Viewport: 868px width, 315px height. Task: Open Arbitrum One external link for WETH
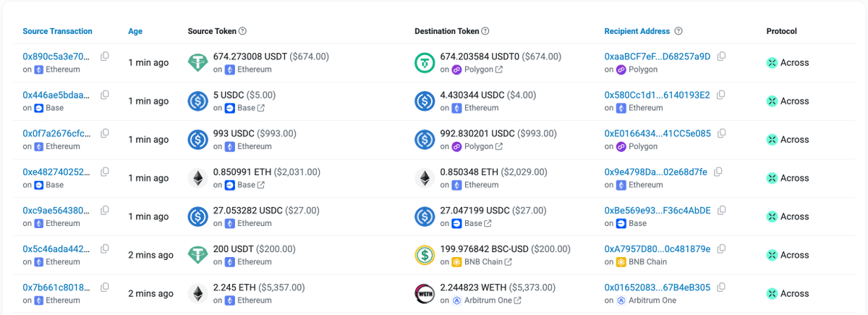tap(517, 300)
